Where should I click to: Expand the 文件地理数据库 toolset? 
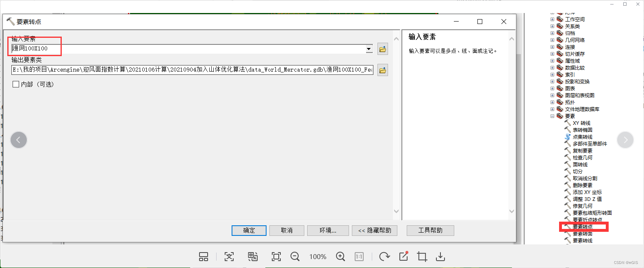(552, 109)
